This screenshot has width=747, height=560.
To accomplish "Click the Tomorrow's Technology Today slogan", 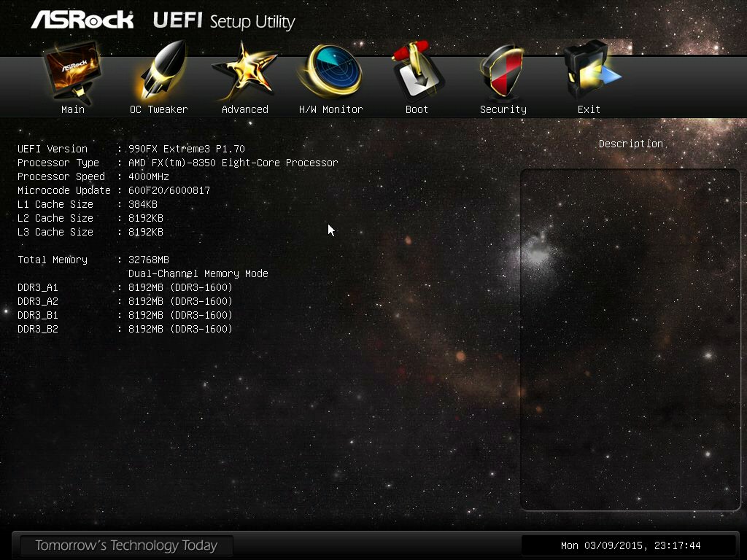I will pyautogui.click(x=126, y=545).
